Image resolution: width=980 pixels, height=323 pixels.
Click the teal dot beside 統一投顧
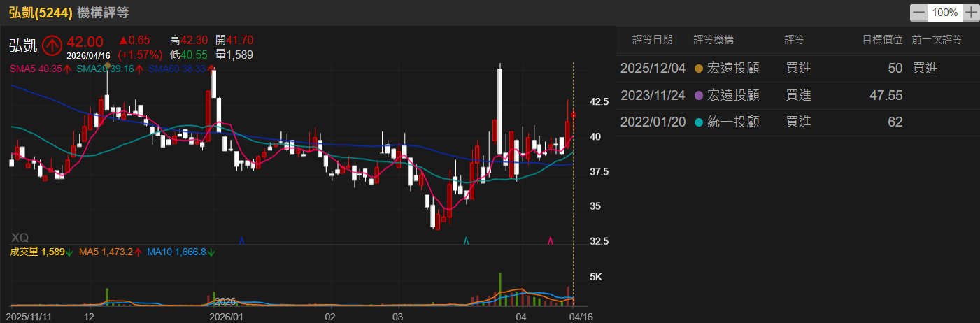697,122
